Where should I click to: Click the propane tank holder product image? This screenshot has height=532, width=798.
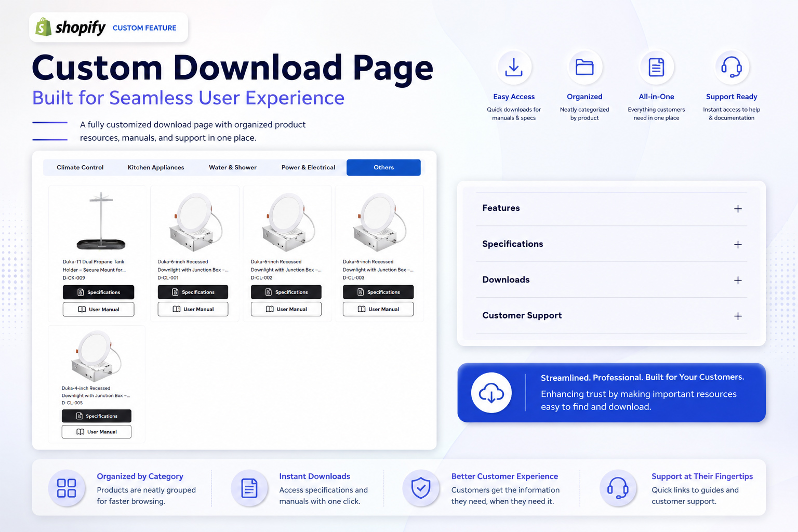101,221
